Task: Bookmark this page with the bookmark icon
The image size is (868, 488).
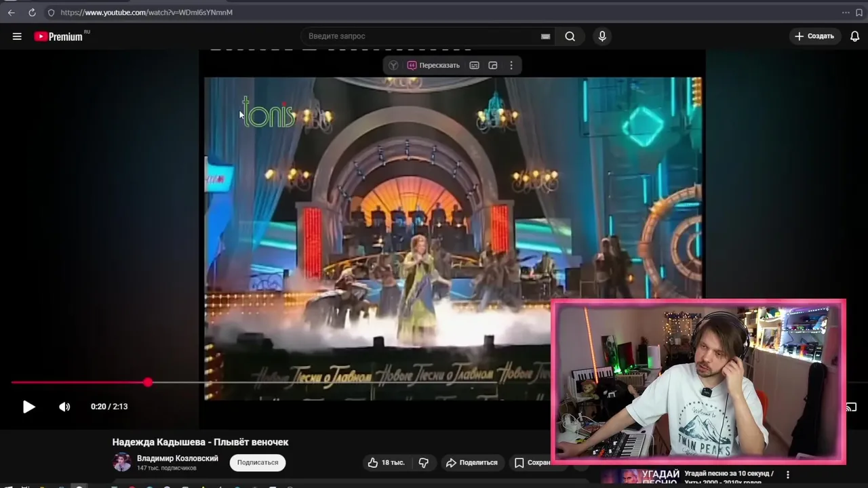Action: 859,12
